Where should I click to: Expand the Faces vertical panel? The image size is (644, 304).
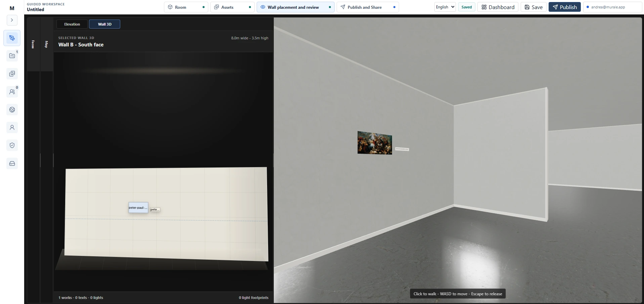point(33,44)
